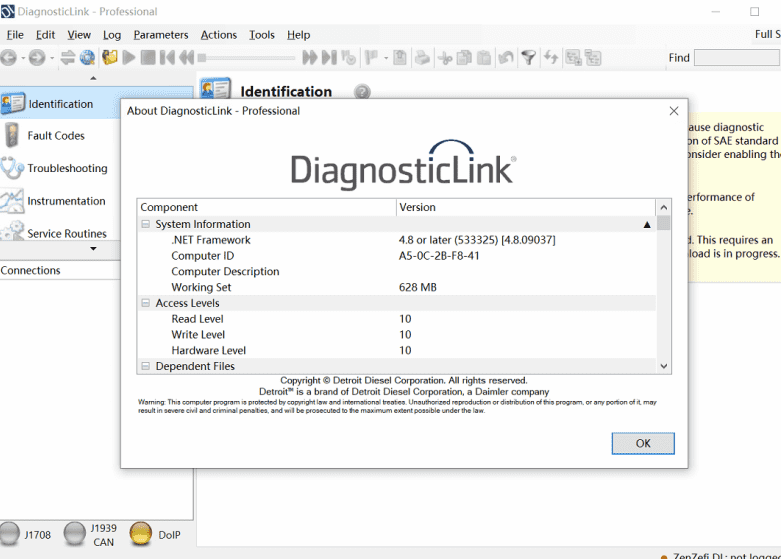This screenshot has width=781, height=559.
Task: Click the document export toolbar icon
Action: (399, 58)
